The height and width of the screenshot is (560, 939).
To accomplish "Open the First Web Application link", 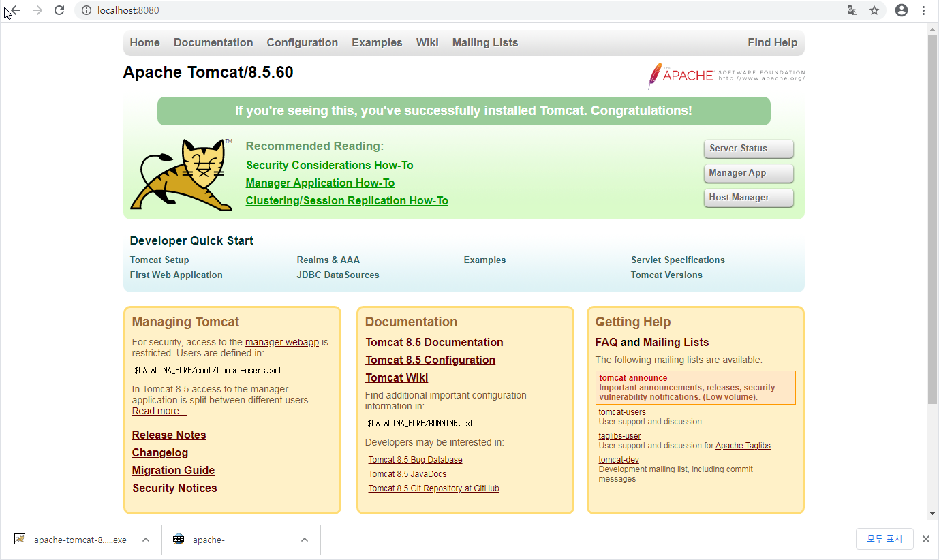I will coord(176,275).
